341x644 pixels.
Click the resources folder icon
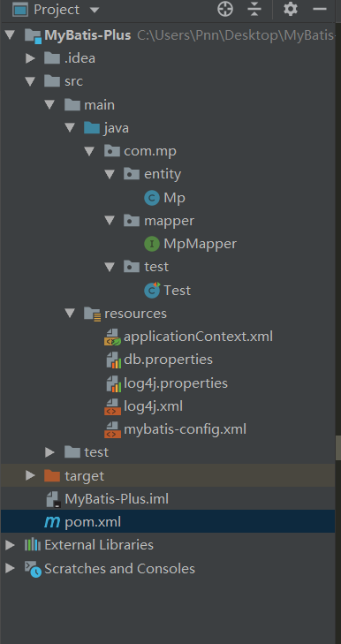(93, 314)
